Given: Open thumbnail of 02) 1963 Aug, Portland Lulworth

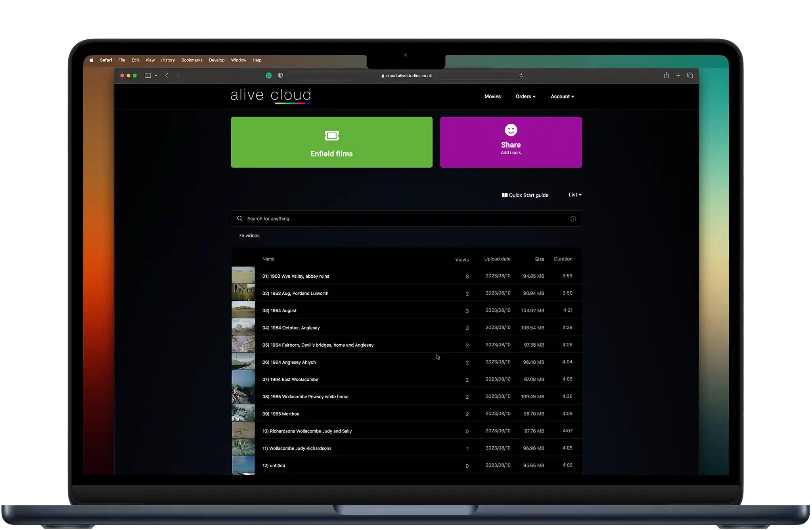Looking at the screenshot, I should (x=243, y=292).
